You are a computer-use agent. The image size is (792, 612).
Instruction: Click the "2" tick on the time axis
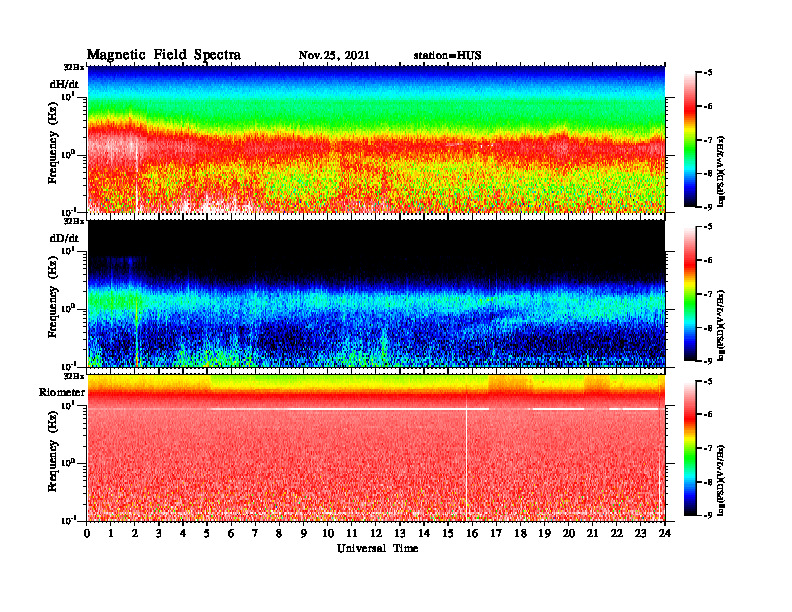[135, 534]
